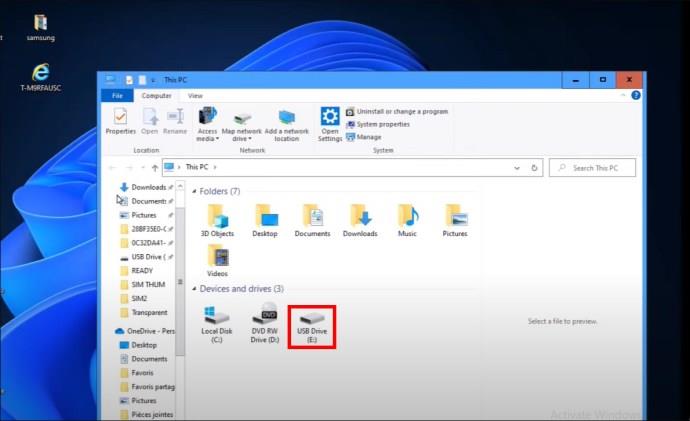Viewport: 690px width, 421px height.
Task: Click Manage in the System group
Action: [x=364, y=137]
